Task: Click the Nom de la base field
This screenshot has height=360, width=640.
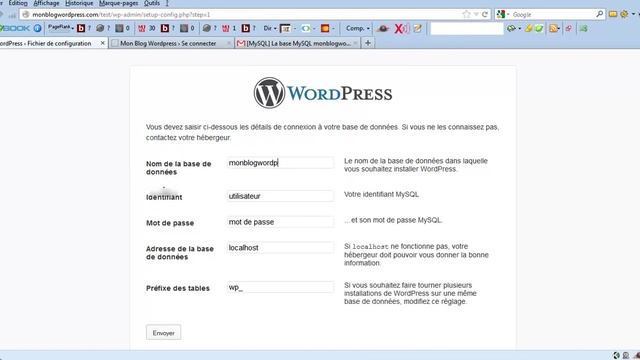Action: 280,163
